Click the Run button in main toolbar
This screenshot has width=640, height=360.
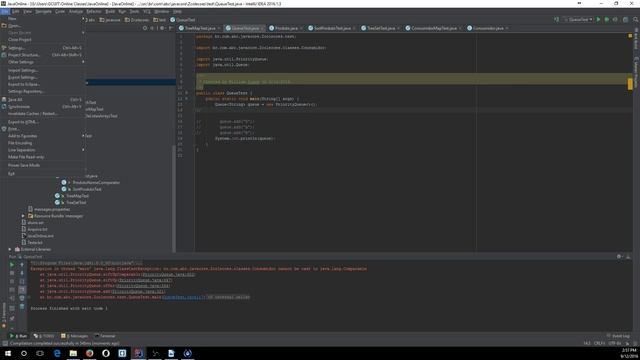coord(598,20)
